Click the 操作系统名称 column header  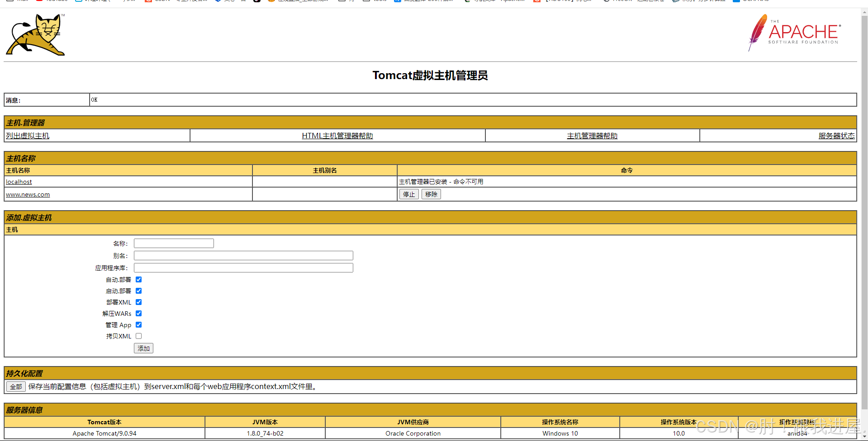click(560, 422)
